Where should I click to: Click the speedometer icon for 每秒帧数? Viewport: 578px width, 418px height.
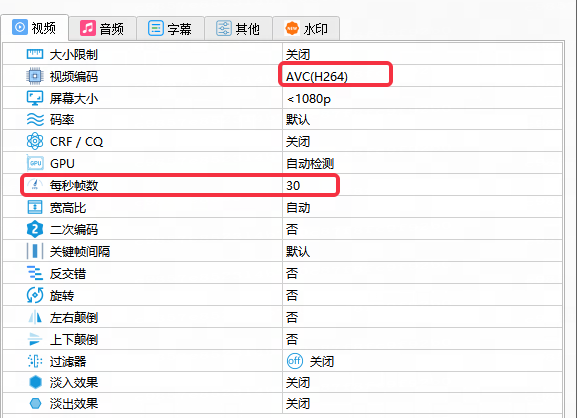(35, 185)
